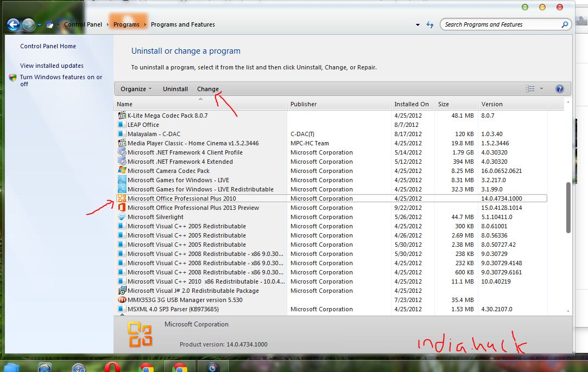Click the yellow window control button
This screenshot has height=372, width=588.
[x=542, y=7]
